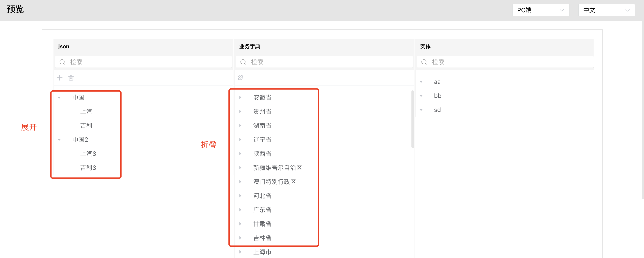Click the unlink icon in 业务字典 panel
This screenshot has width=644, height=258.
click(x=240, y=78)
